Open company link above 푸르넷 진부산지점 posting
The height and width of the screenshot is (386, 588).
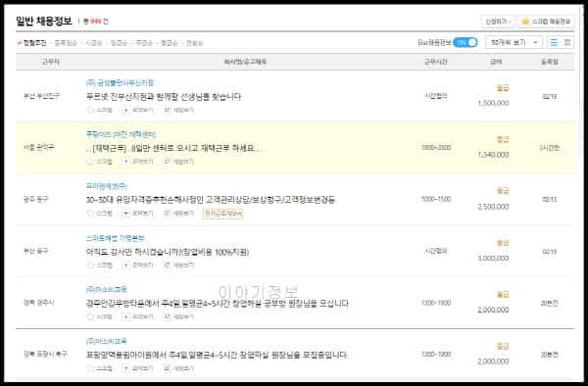click(x=120, y=82)
